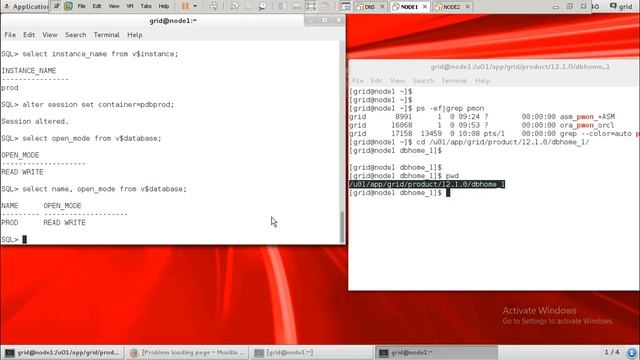This screenshot has width=640, height=360.
Task: Click 'asm_pmon_+ASM' process in ps output
Action: point(587,117)
